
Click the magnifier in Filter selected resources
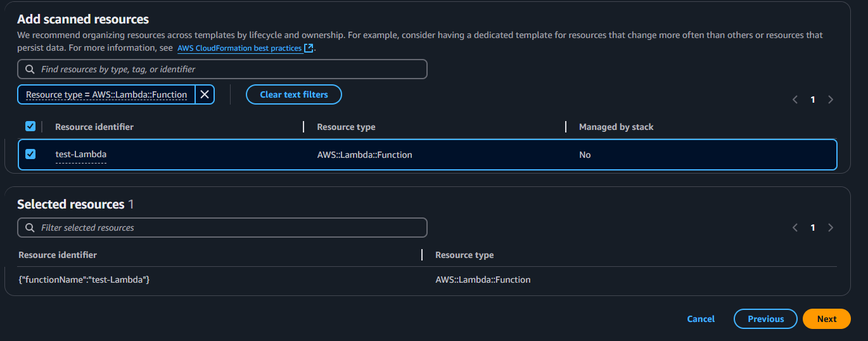pyautogui.click(x=30, y=228)
